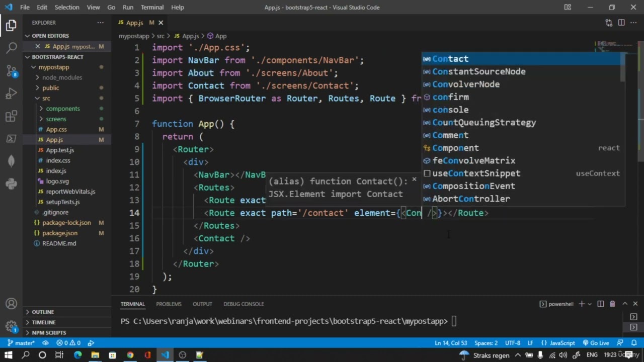The width and height of the screenshot is (644, 362).
Task: Click the Explorer more actions ellipsis
Action: tap(101, 23)
